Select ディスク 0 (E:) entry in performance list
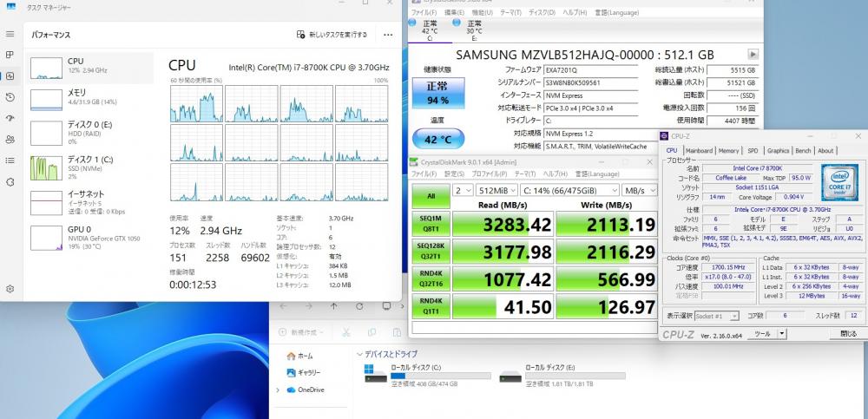This screenshot has height=419, width=868. point(90,133)
